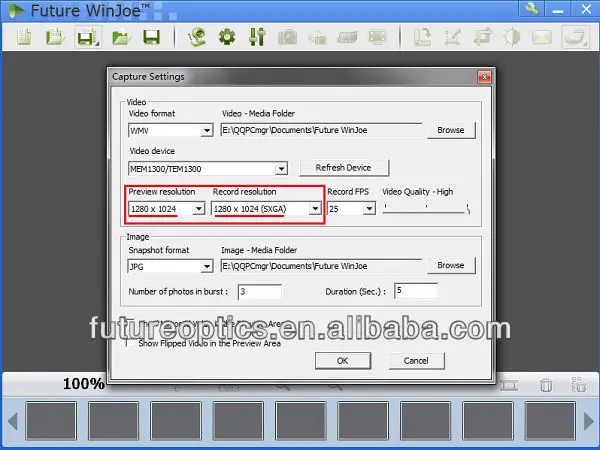Click the Number of photos in burst field
Image resolution: width=600 pixels, height=450 pixels.
tap(259, 292)
